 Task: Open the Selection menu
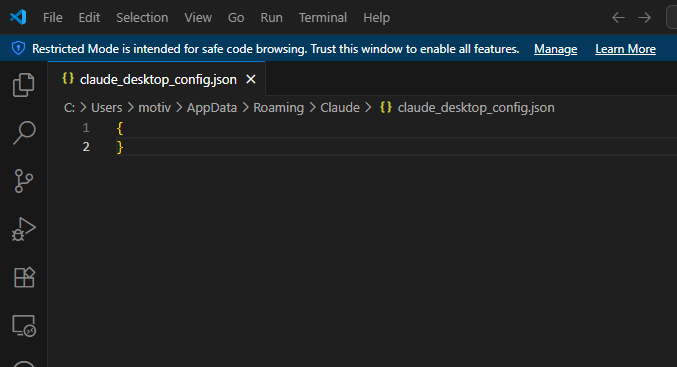142,18
